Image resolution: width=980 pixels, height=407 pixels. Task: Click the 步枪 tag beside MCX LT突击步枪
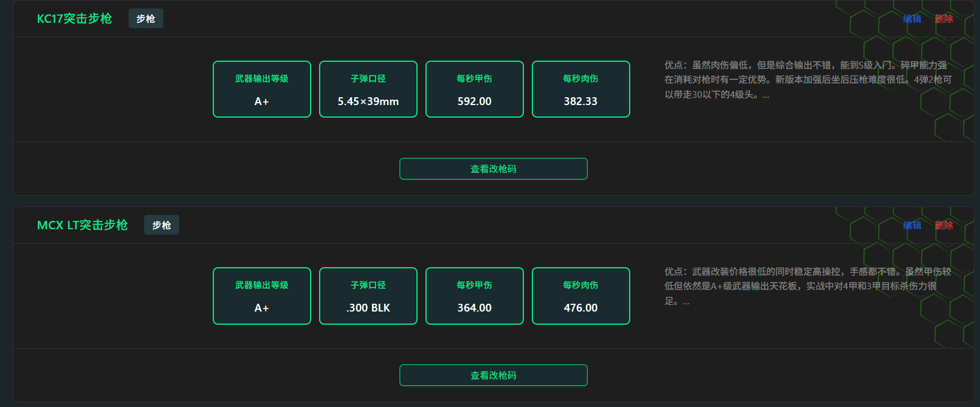click(162, 225)
